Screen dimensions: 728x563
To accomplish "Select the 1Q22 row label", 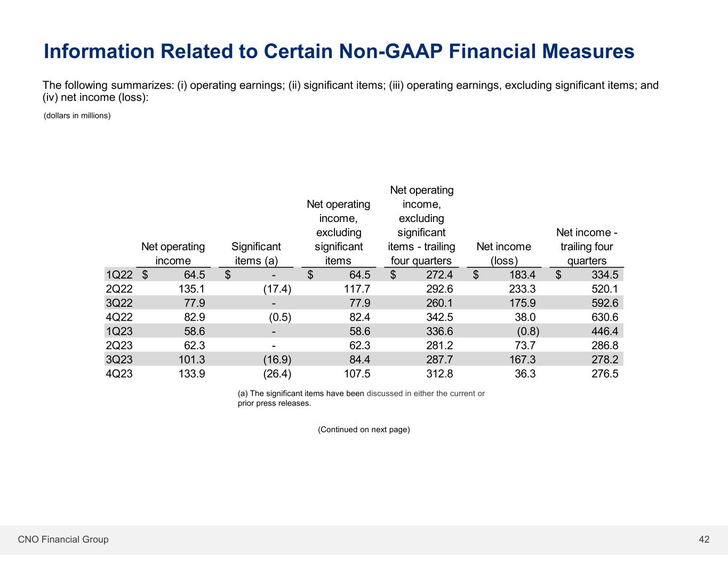I will (x=119, y=275).
